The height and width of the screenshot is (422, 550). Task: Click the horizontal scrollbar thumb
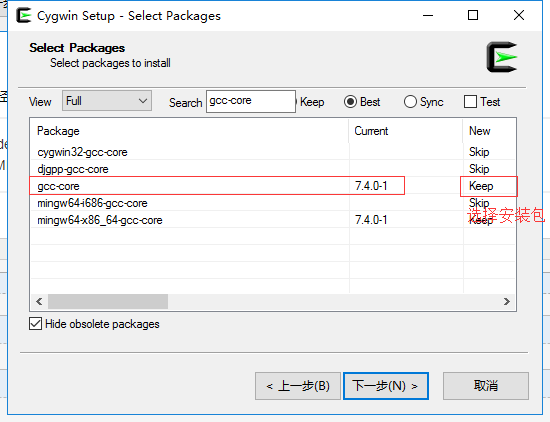coord(108,301)
